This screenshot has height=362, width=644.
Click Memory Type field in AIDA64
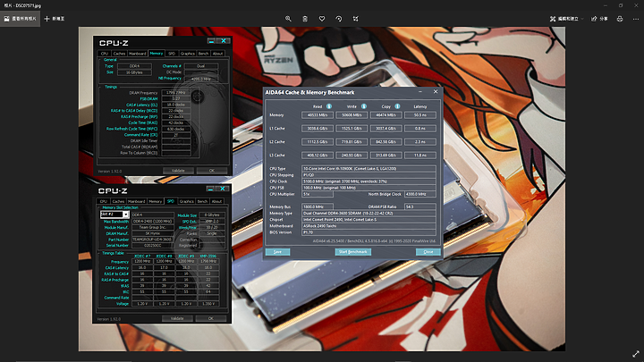click(x=369, y=213)
